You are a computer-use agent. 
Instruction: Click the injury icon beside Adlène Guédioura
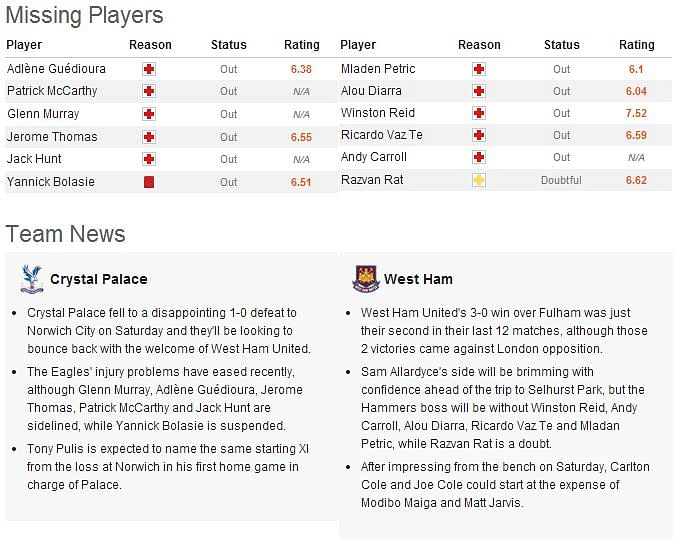click(x=149, y=69)
